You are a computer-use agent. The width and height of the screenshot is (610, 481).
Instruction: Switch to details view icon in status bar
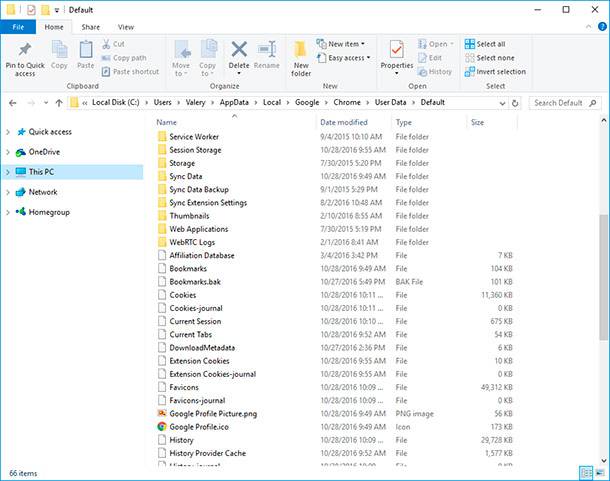(x=585, y=473)
